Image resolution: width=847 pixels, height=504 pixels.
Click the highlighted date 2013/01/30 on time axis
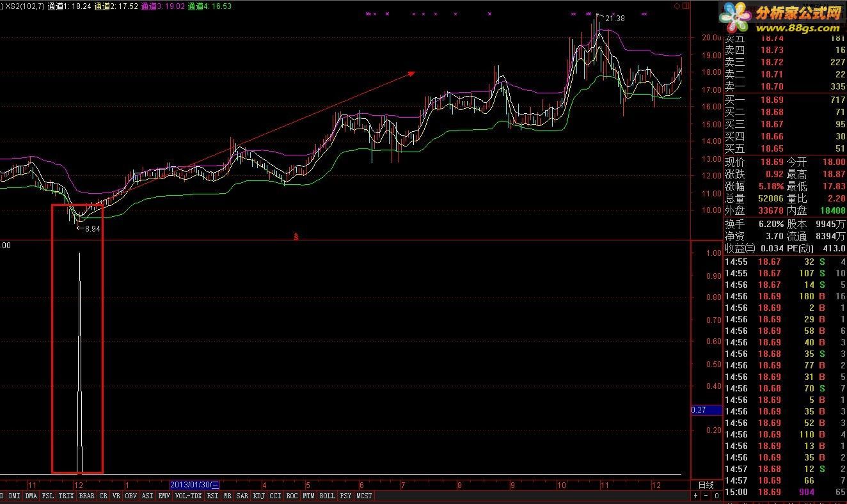click(x=195, y=485)
